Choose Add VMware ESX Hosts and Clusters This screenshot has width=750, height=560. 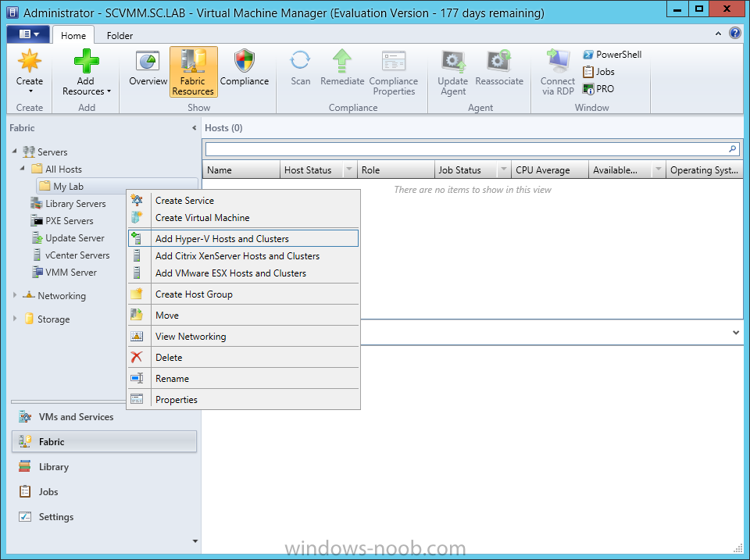(243, 273)
